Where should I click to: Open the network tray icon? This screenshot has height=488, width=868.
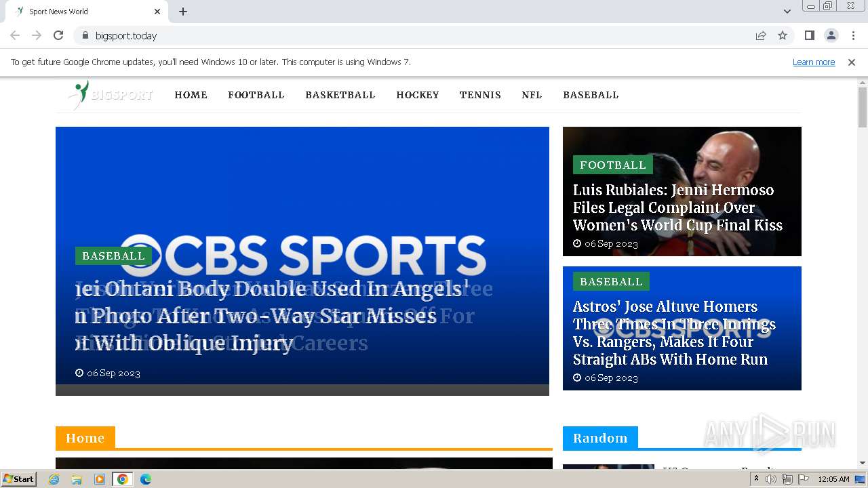[787, 479]
